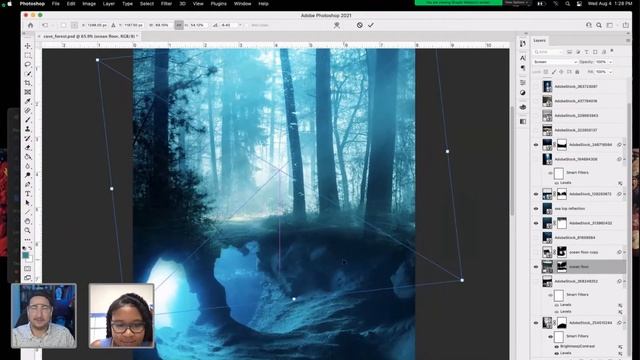Show the ocean floor copy layer
This screenshot has width=640, height=360.
[x=536, y=252]
